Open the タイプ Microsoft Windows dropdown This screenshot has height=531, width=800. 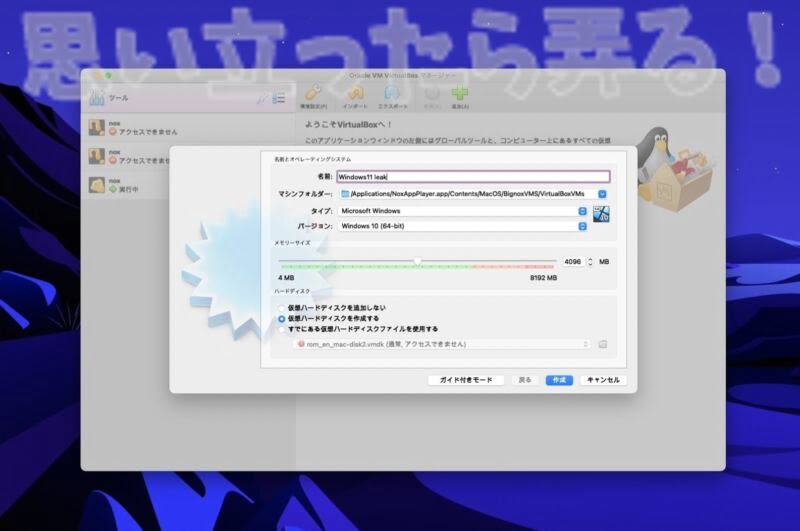(462, 211)
